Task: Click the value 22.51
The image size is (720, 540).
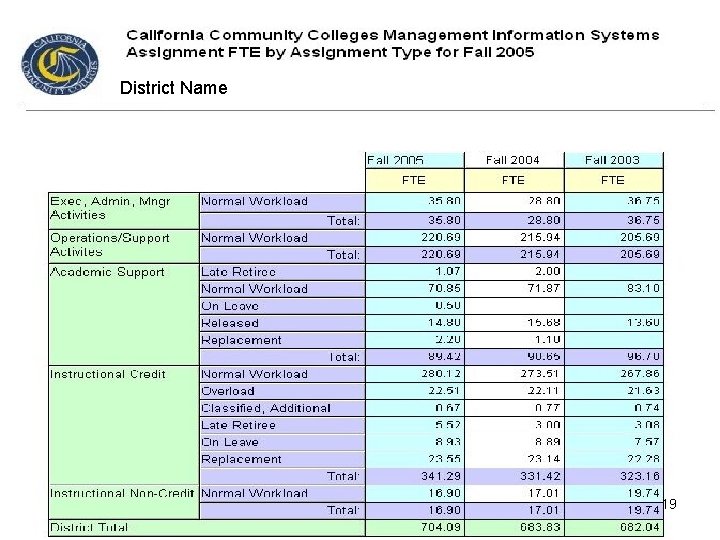Action: coord(444,391)
